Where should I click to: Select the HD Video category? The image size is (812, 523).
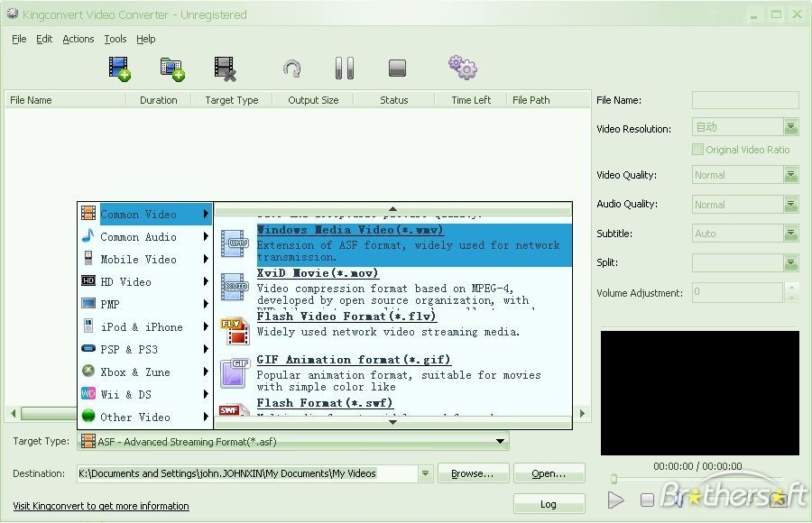pos(145,281)
